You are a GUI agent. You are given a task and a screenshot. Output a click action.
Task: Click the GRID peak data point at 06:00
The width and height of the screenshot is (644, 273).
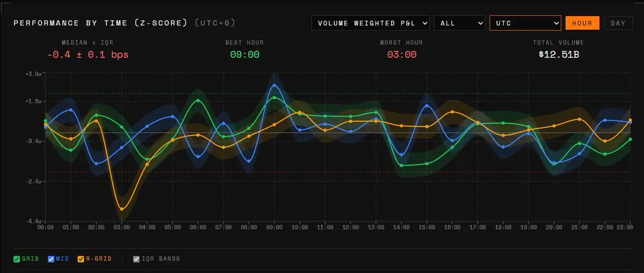[x=198, y=100]
